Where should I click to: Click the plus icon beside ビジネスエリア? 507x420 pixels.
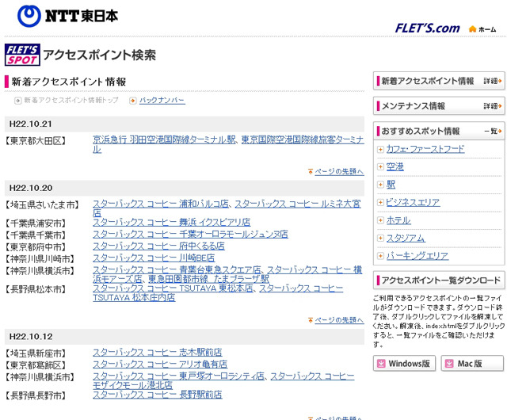[380, 202]
